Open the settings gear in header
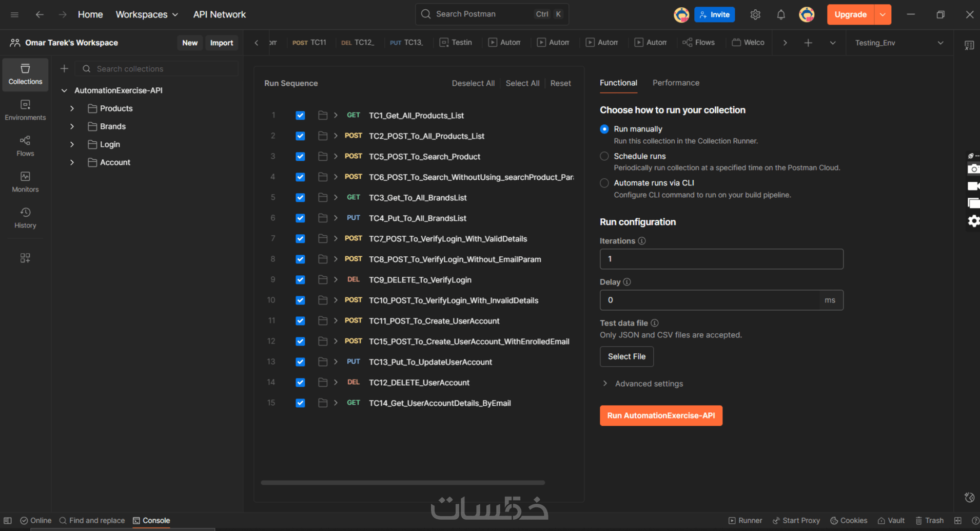The height and width of the screenshot is (531, 980). [755, 14]
